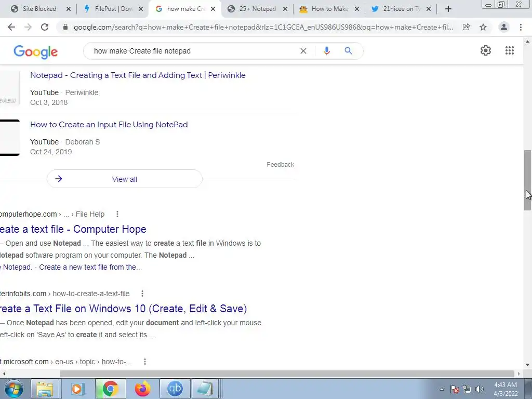This screenshot has width=532, height=399.
Task: Open Create a new text file sitelink
Action: 90,267
